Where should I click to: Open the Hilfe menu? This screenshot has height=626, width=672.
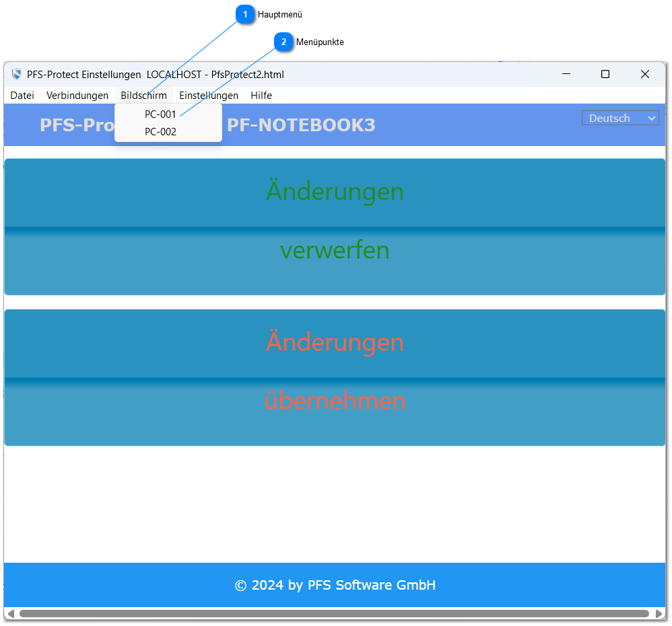(261, 96)
